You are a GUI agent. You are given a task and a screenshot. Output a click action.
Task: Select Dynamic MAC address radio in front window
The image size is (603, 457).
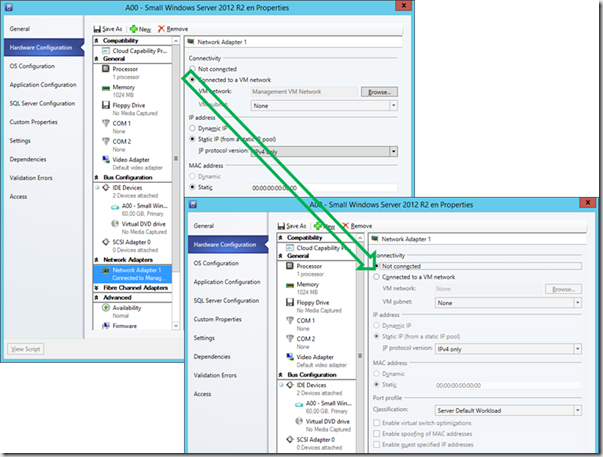[376, 374]
